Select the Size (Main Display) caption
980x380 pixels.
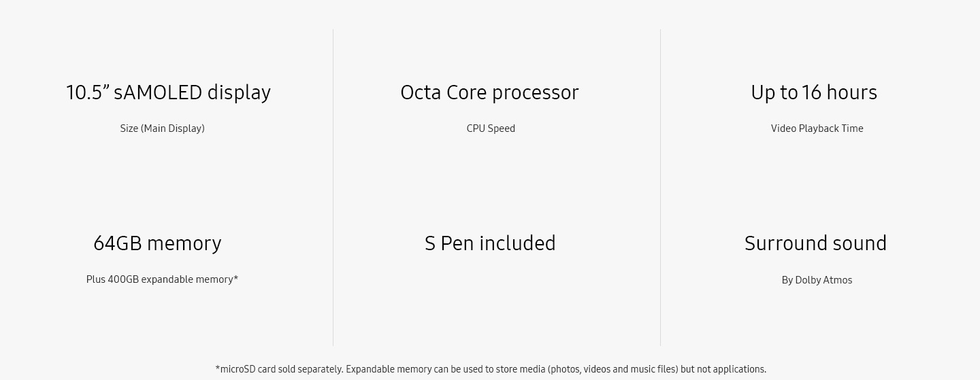pos(162,128)
